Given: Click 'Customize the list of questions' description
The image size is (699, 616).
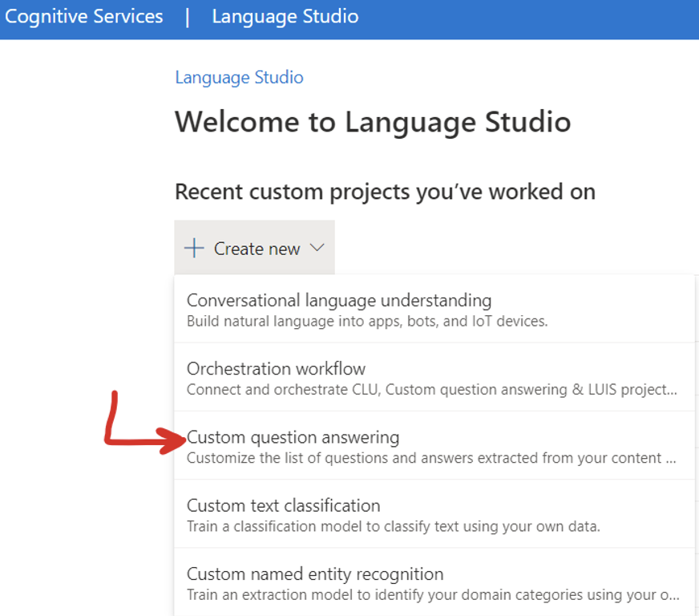Looking at the screenshot, I should (x=431, y=458).
